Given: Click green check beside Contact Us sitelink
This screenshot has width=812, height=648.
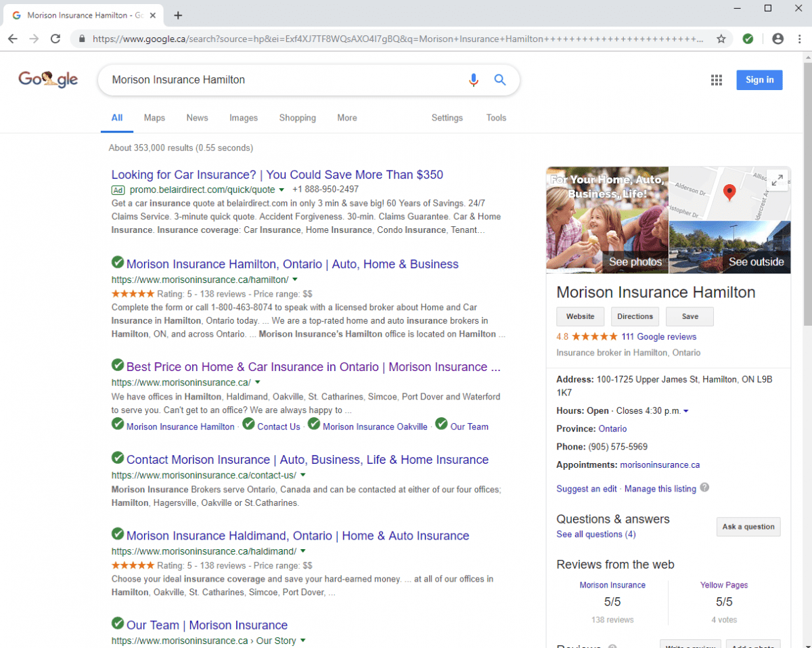Looking at the screenshot, I should (248, 425).
